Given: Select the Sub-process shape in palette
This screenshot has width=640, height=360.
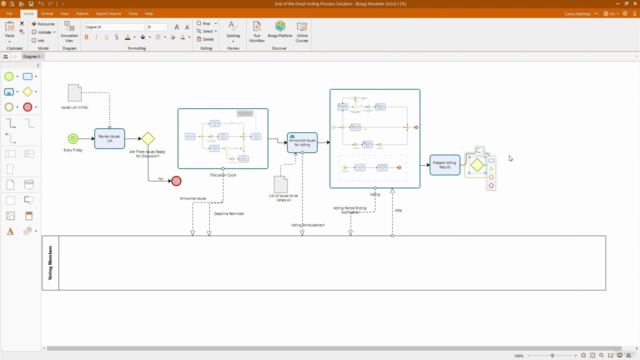Looking at the screenshot, I should point(9,92).
